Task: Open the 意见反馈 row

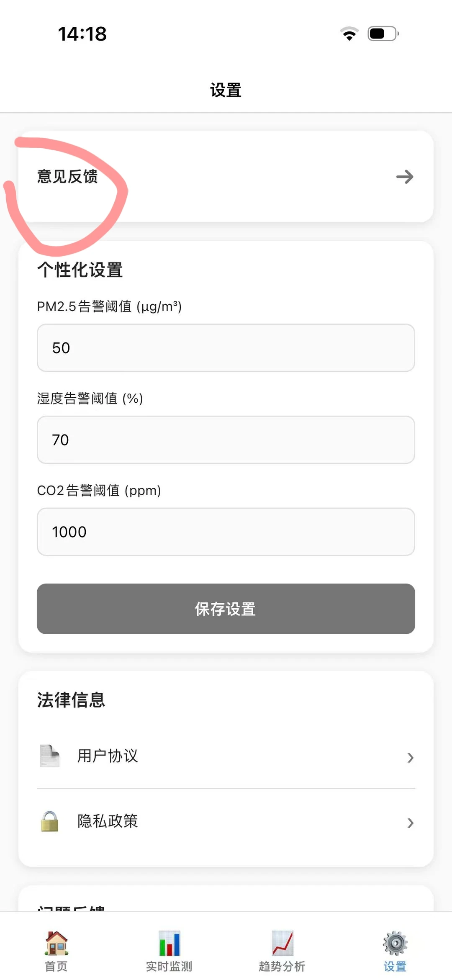Action: pos(226,177)
